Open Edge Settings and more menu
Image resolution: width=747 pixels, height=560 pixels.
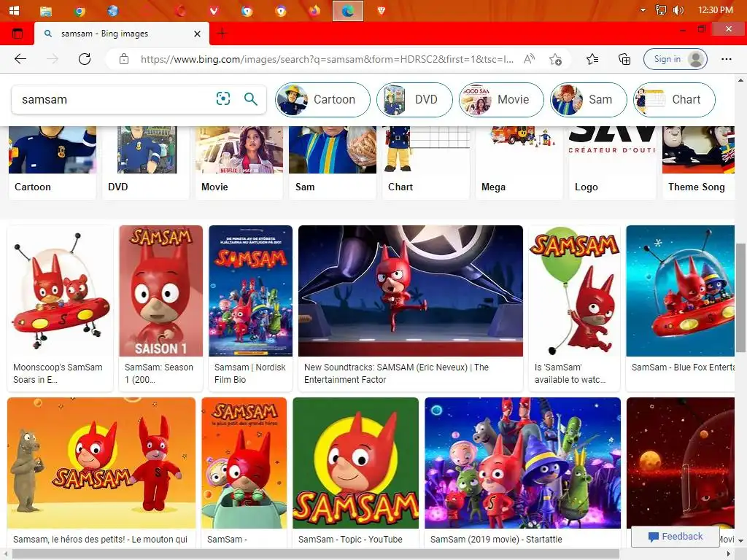727,59
